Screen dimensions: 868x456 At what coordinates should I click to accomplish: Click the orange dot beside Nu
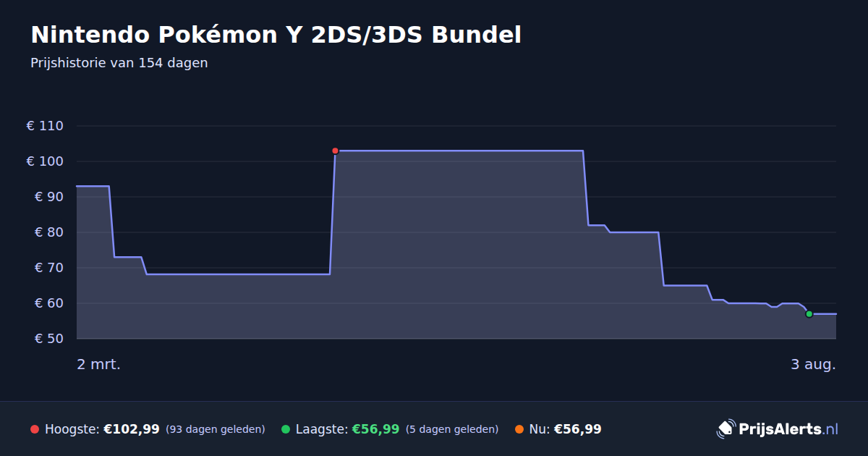tap(519, 429)
